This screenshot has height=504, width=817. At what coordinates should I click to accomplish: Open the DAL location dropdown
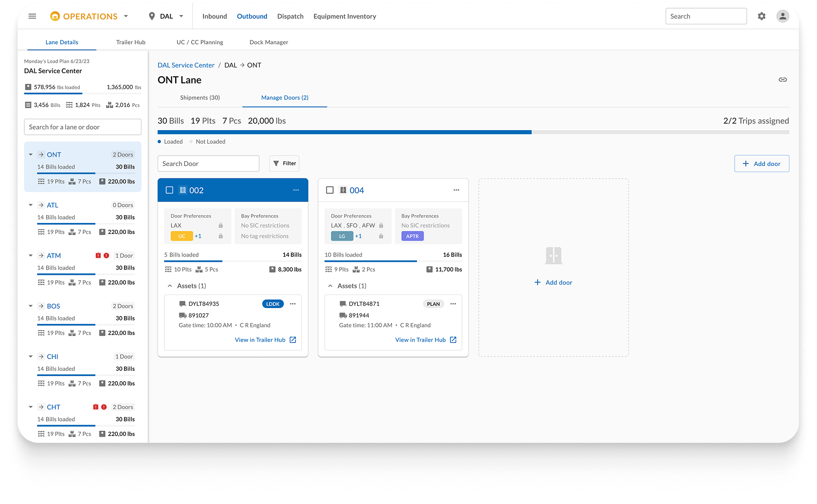click(x=181, y=16)
